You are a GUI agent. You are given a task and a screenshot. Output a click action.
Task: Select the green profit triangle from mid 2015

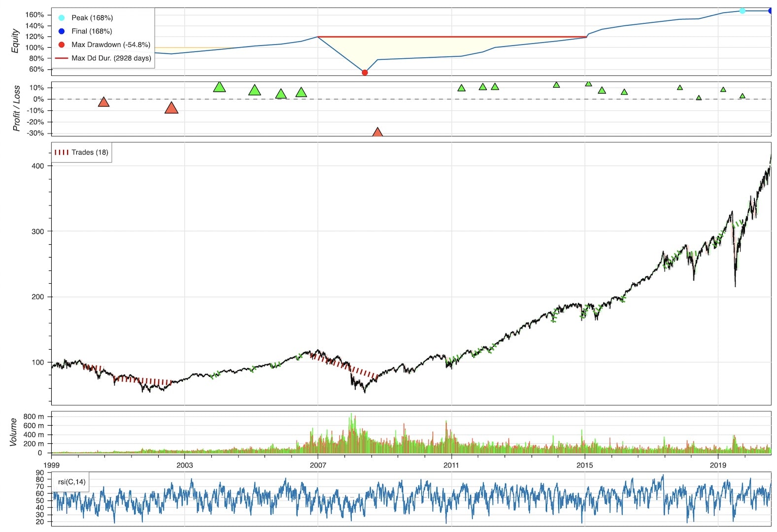602,90
